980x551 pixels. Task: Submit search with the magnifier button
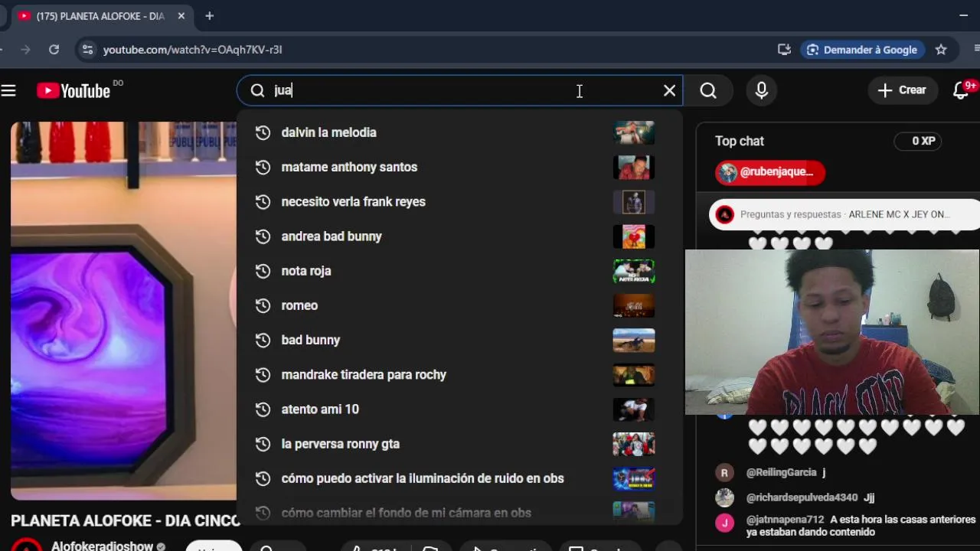pyautogui.click(x=708, y=90)
